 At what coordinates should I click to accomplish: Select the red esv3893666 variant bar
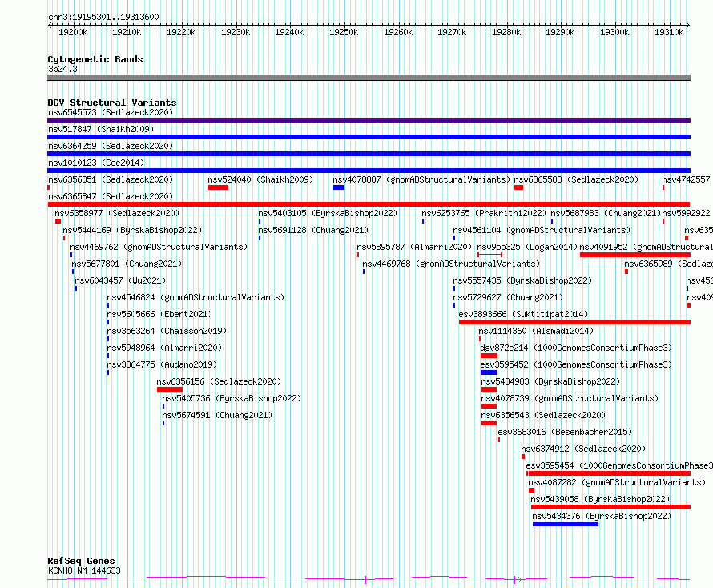coord(574,322)
